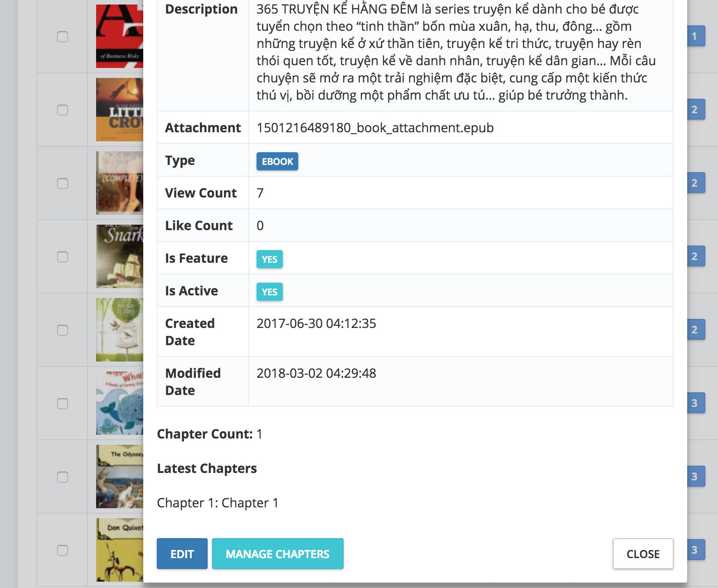Open the Don Quixote cover thumbnail
This screenshot has width=718, height=588.
coord(120,550)
